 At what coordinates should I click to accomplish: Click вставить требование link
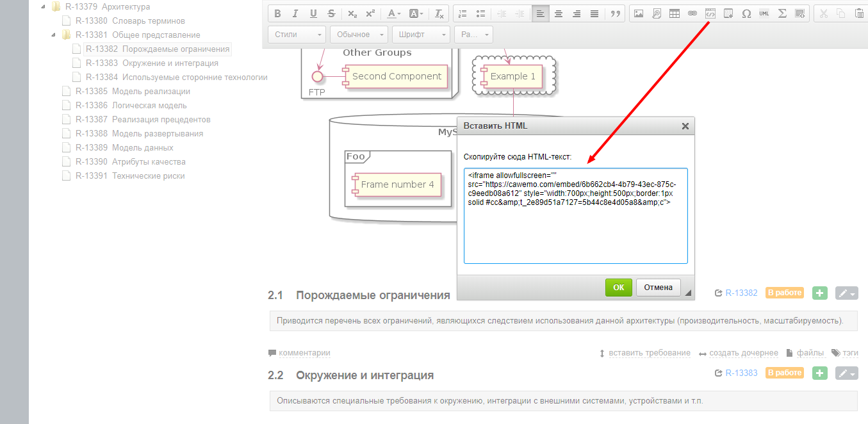(x=650, y=353)
